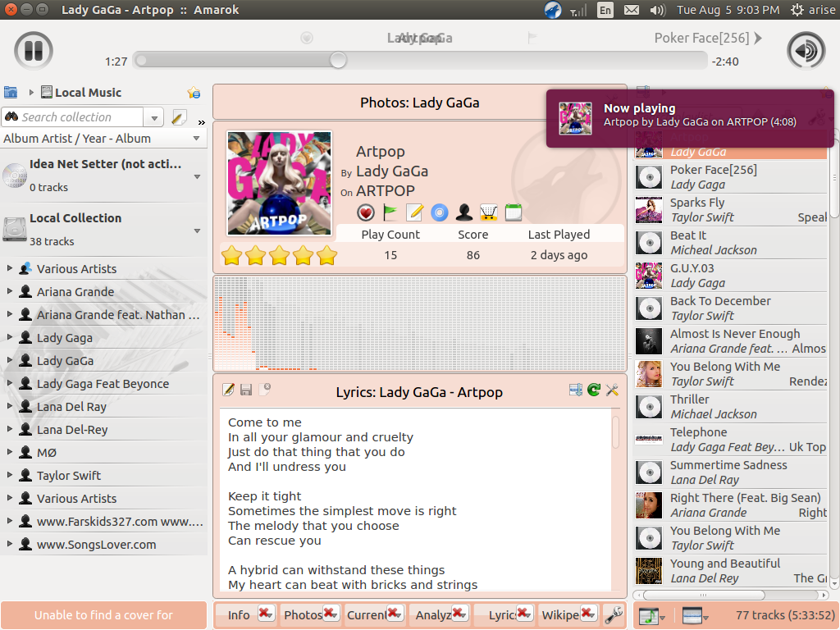Switch to the Info applet tab
Viewport: 840px width, 630px height.
239,615
